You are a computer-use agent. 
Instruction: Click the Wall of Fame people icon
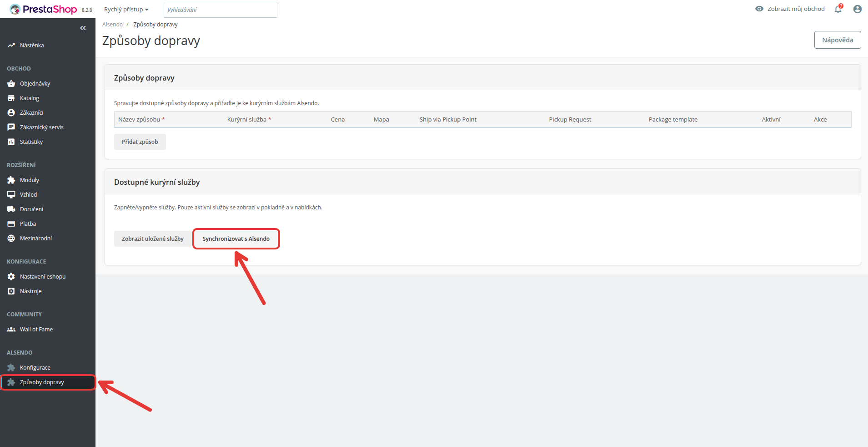(11, 330)
